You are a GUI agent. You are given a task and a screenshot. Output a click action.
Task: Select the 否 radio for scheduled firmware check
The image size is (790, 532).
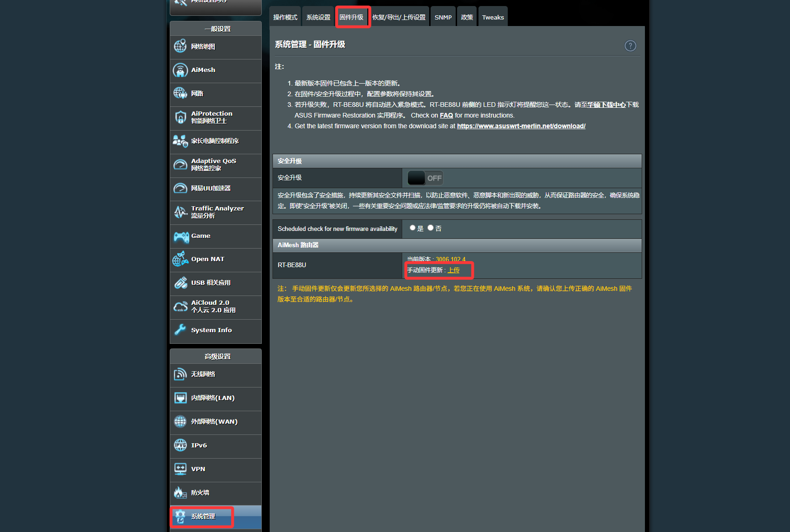(431, 228)
